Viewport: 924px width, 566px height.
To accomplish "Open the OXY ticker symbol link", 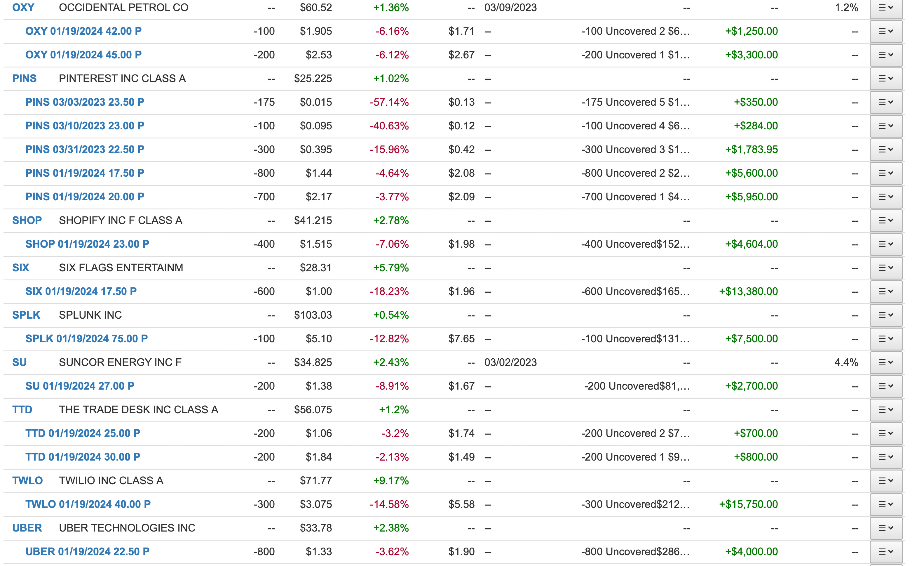I will point(23,8).
